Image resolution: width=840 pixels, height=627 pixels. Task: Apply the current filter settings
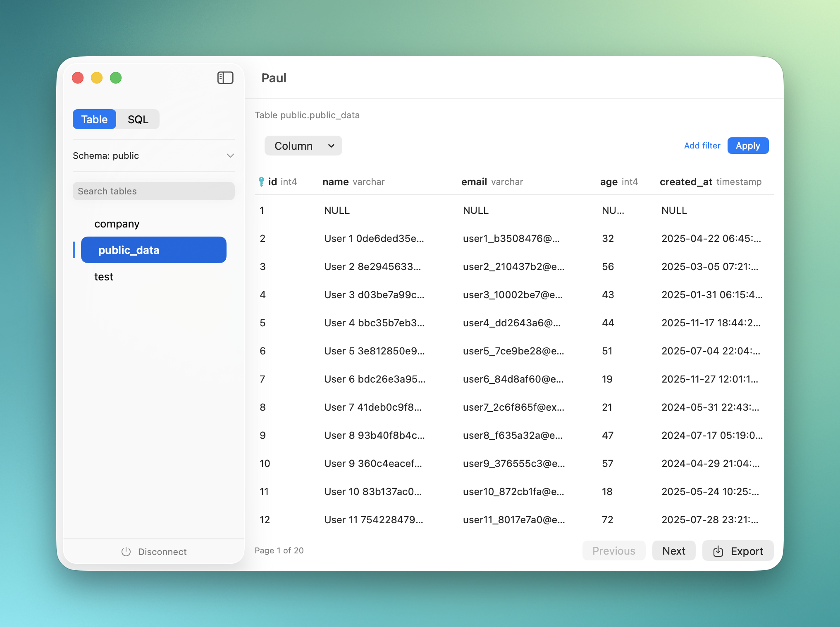pos(748,146)
